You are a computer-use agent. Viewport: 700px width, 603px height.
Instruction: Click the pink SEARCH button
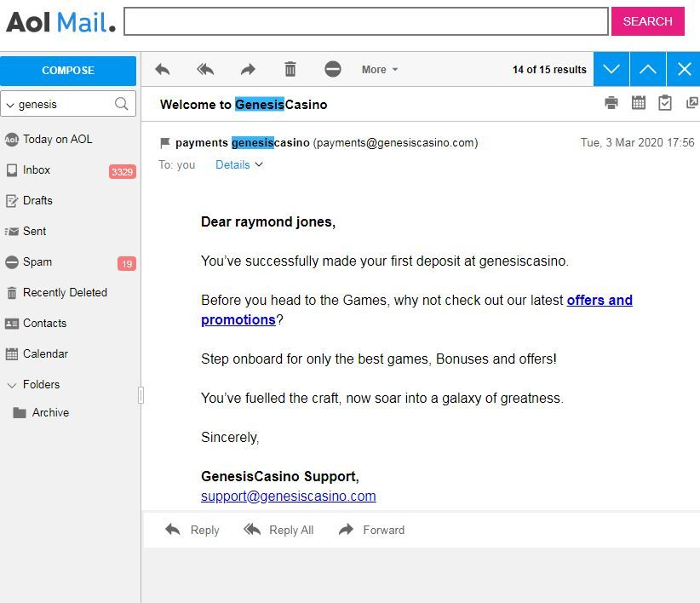tap(647, 21)
